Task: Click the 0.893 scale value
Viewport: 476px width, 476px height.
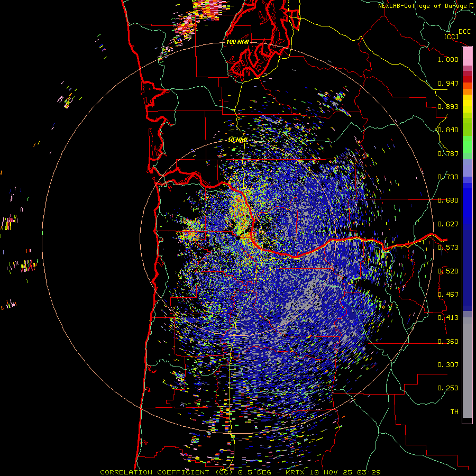Action: (x=448, y=106)
